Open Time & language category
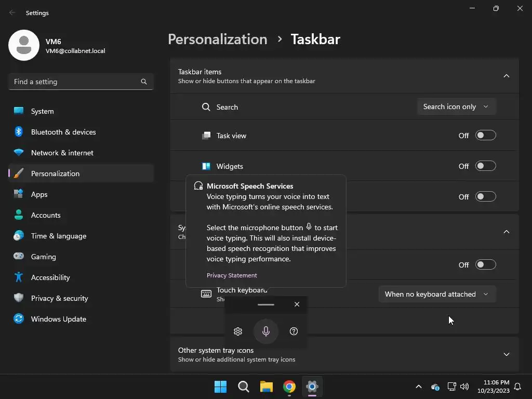532x399 pixels. tap(81, 236)
